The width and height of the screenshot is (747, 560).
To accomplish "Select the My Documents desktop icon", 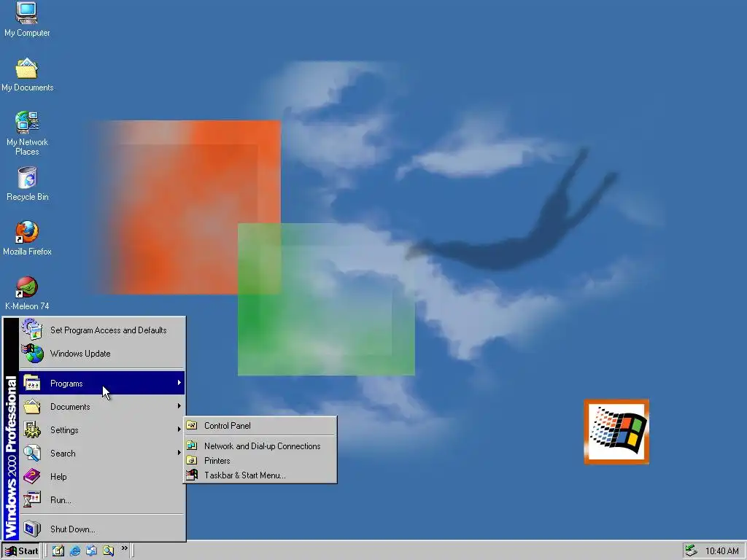I will (x=27, y=74).
